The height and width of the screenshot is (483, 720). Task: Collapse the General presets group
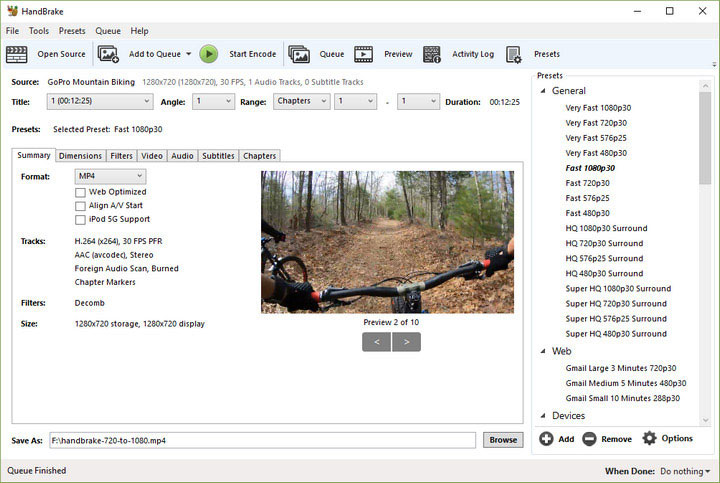tap(543, 91)
